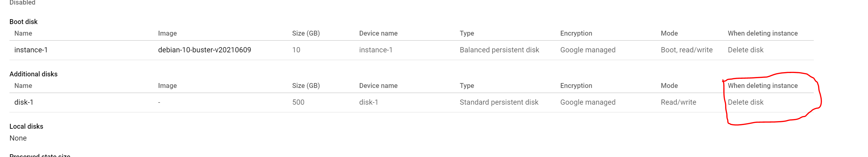Click the Boot, read/write mode cell
The height and width of the screenshot is (157, 868).
[686, 50]
